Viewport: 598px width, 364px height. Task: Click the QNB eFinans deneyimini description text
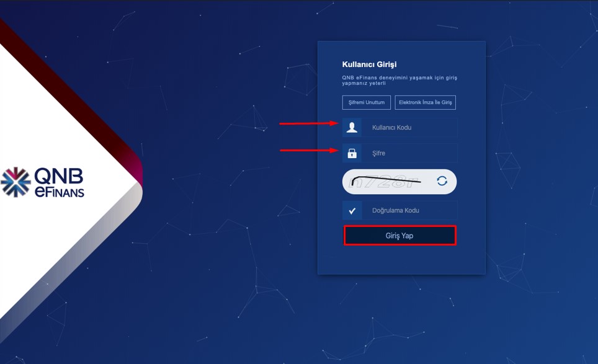pos(399,80)
